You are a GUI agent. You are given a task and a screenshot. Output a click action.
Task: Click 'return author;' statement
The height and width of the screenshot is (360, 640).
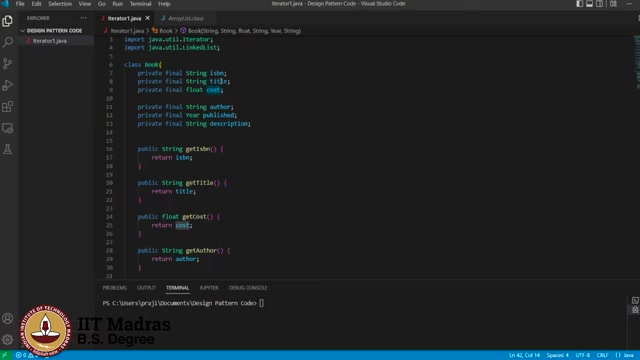(175, 259)
